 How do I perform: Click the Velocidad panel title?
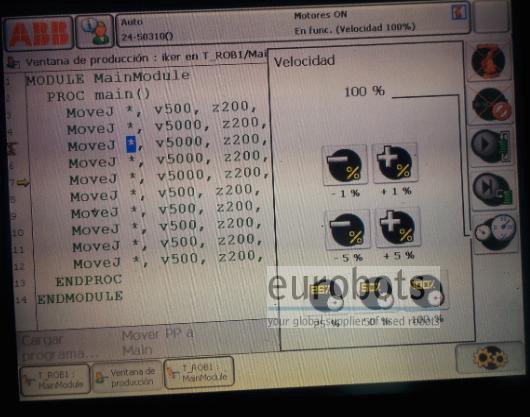coord(304,61)
